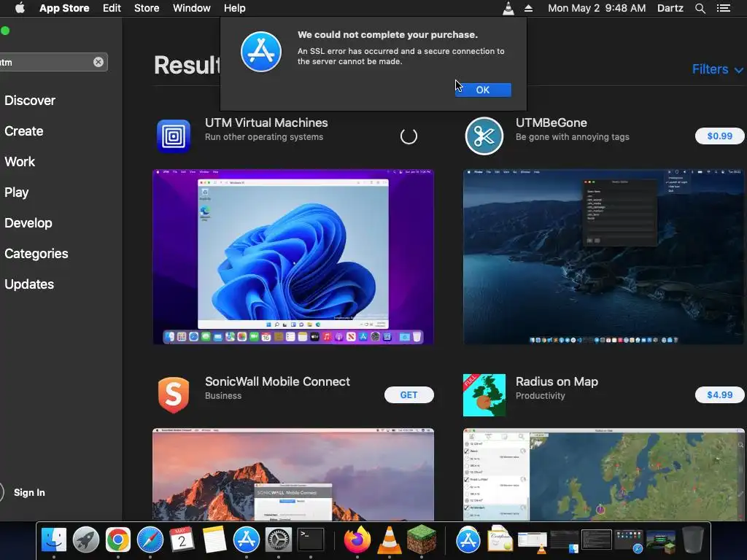This screenshot has height=560, width=747.
Task: Click the date and time in menu bar
Action: coord(597,8)
